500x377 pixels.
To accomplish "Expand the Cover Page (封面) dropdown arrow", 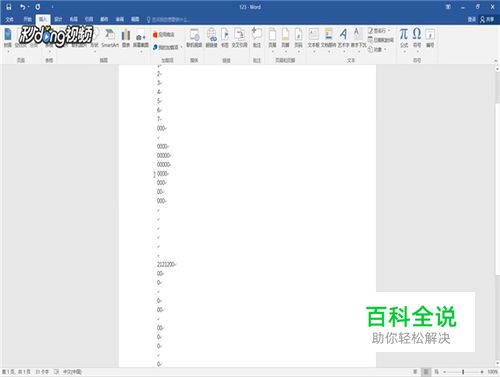I will pyautogui.click(x=8, y=51).
